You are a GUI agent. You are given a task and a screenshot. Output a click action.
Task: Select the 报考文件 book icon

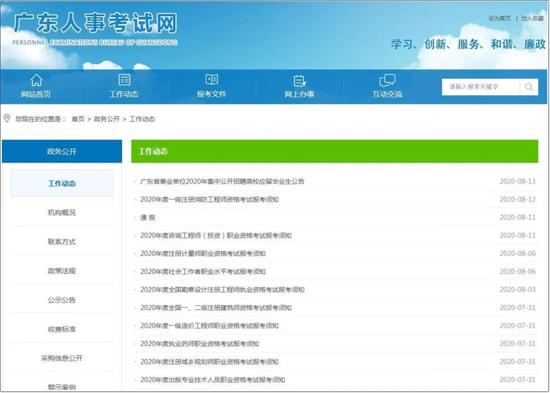pos(212,80)
